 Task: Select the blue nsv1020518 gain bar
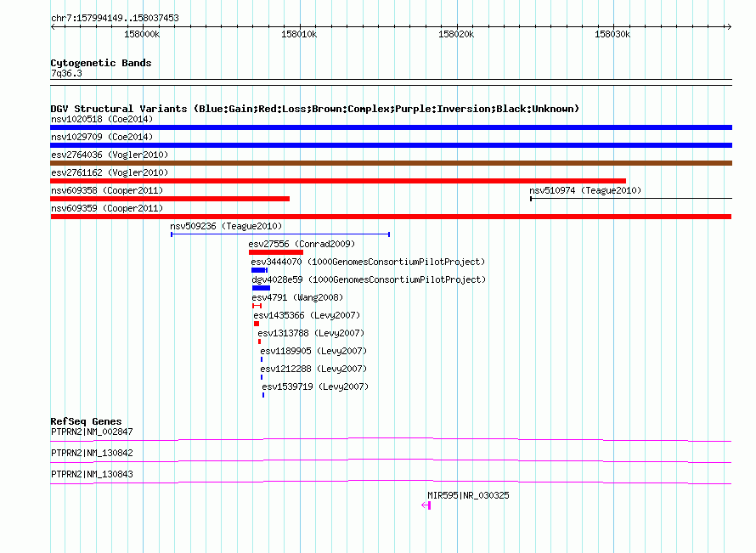391,127
